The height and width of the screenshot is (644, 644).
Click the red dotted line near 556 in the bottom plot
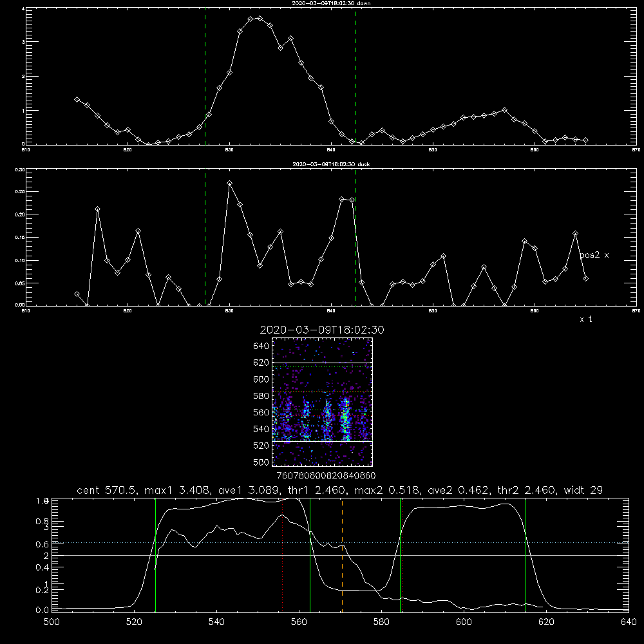pyautogui.click(x=283, y=555)
